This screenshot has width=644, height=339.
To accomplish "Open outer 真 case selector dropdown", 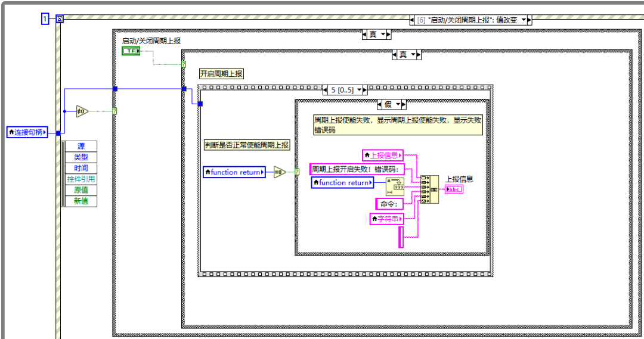I will [x=383, y=35].
